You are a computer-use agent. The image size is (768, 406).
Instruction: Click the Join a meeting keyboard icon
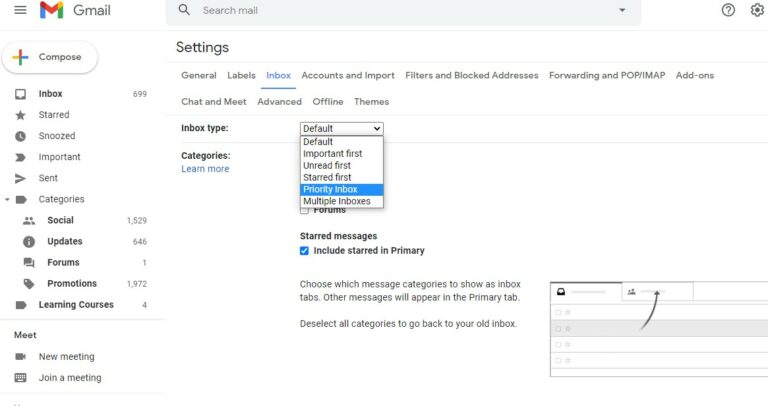[x=20, y=378]
